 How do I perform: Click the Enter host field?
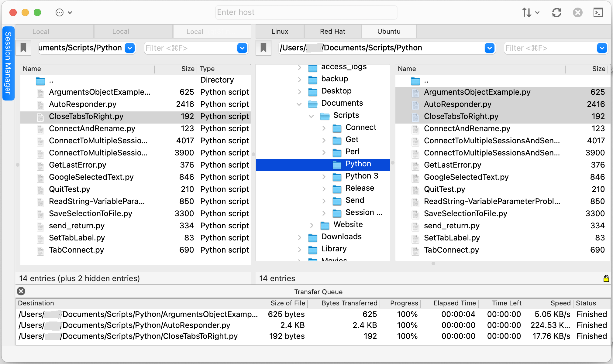click(x=306, y=12)
